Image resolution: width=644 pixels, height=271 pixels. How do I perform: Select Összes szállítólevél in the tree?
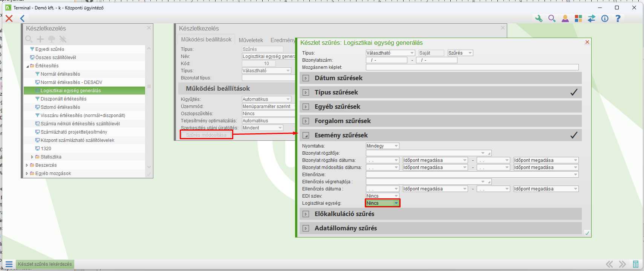(56, 58)
